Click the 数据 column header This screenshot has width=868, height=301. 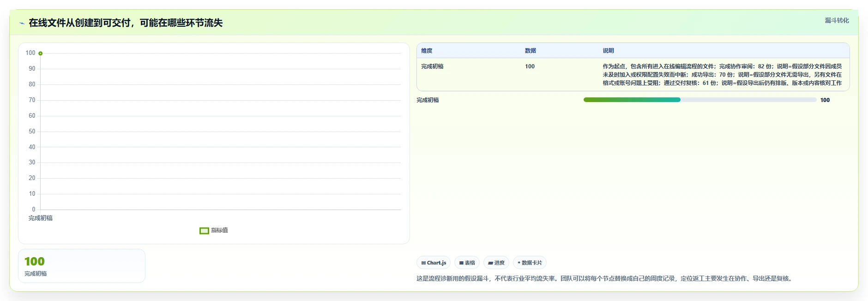[530, 51]
